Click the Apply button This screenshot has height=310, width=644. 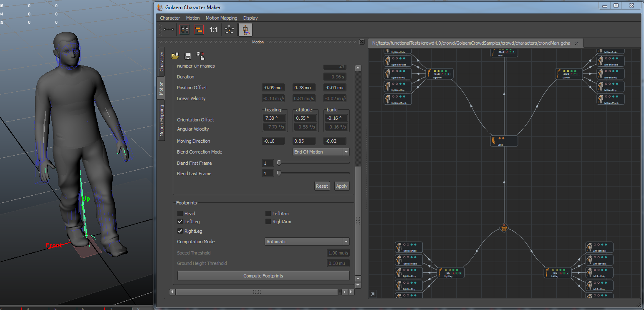pos(341,186)
